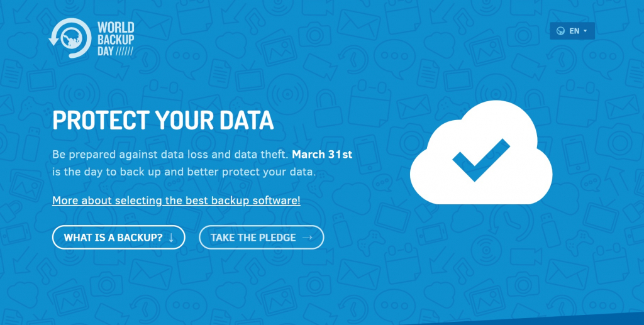Click the PROTECT YOUR DATA heading
This screenshot has height=325, width=644.
click(163, 121)
